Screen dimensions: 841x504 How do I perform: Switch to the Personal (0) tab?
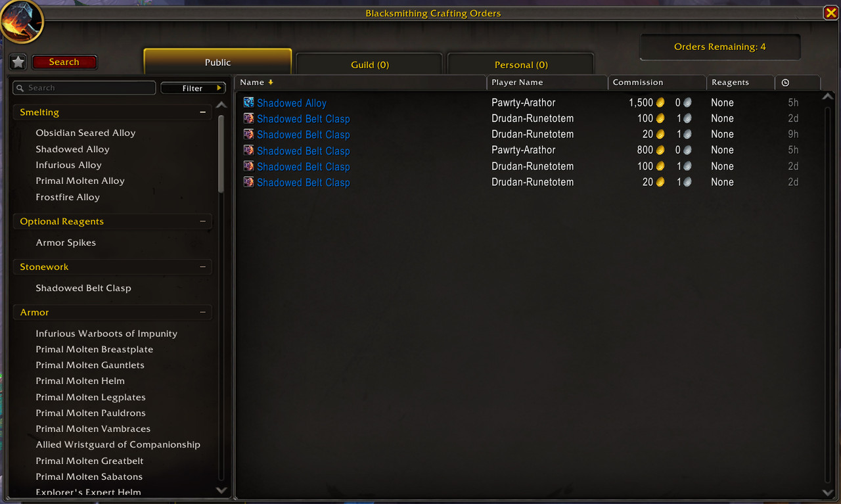tap(520, 64)
